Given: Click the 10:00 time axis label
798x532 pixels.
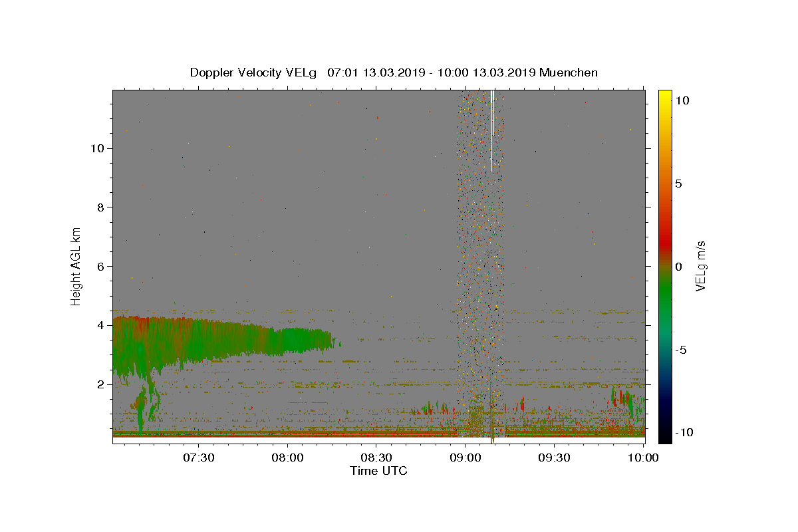Looking at the screenshot, I should (x=643, y=458).
